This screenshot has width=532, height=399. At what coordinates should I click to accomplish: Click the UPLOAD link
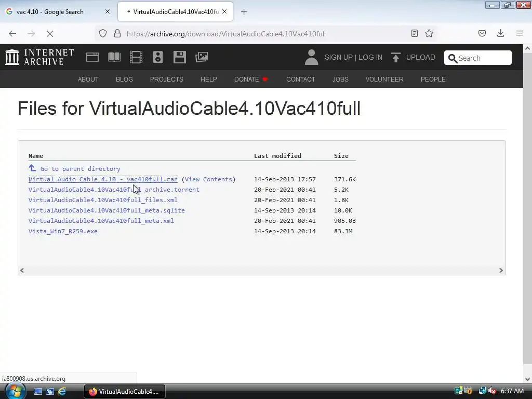pyautogui.click(x=420, y=57)
